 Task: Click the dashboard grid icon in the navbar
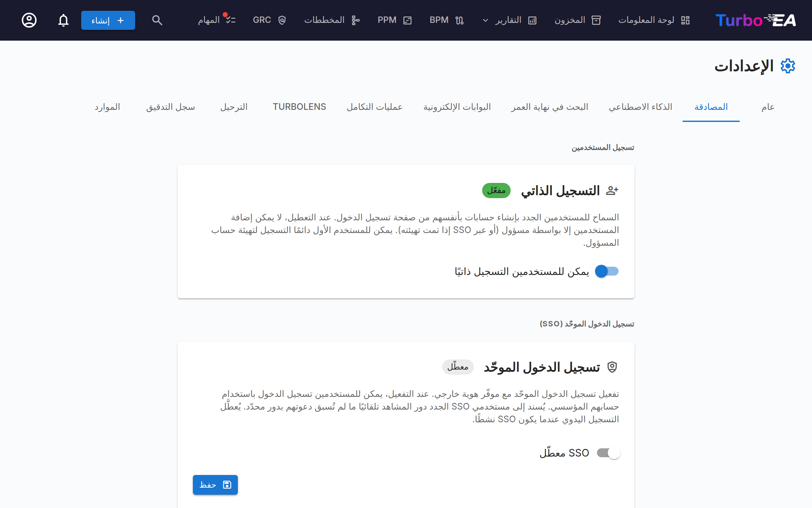(x=685, y=20)
